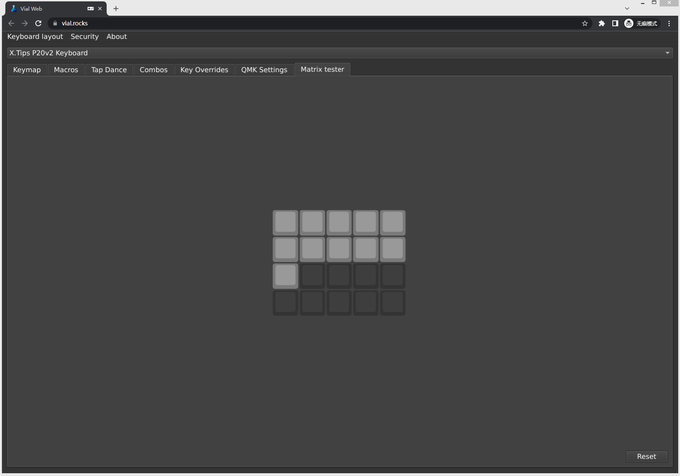Image resolution: width=680 pixels, height=476 pixels.
Task: Open the Chrome three-dot menu
Action: pos(669,23)
